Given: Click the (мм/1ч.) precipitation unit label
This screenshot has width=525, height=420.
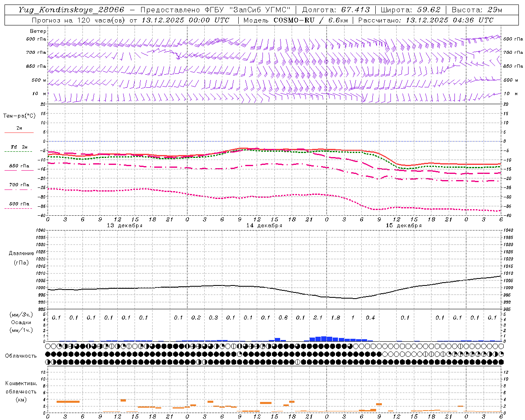Looking at the screenshot, I should [x=21, y=331].
